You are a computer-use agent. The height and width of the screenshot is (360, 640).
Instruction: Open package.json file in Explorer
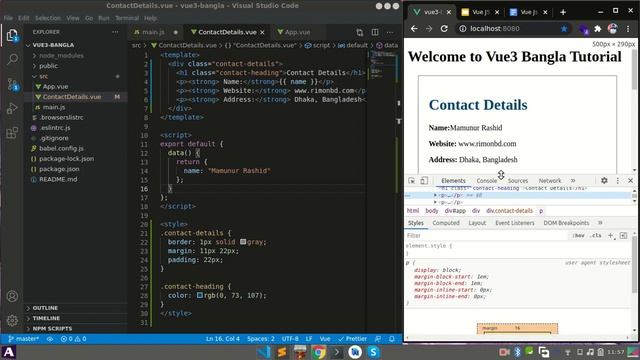click(x=59, y=169)
